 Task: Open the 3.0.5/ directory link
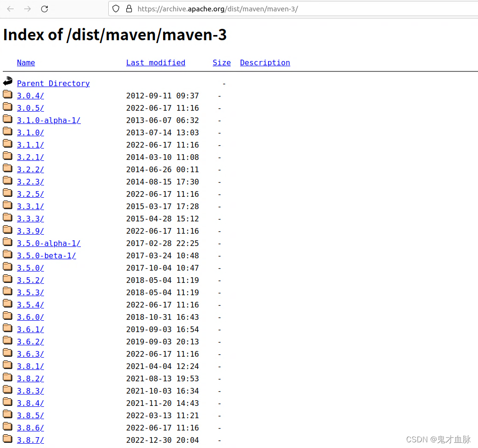coord(30,108)
